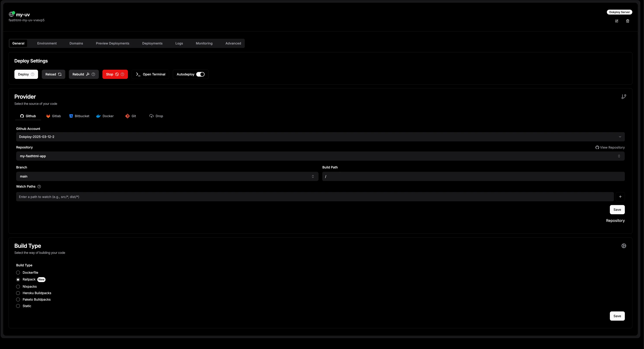The height and width of the screenshot is (349, 644).
Task: Click the edit pencil icon for my-uv
Action: 616,21
